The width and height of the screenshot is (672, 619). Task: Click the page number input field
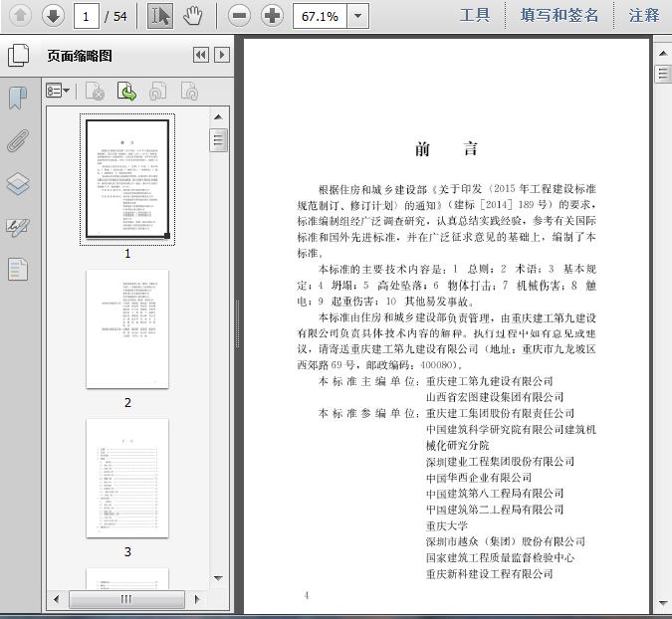coord(87,16)
